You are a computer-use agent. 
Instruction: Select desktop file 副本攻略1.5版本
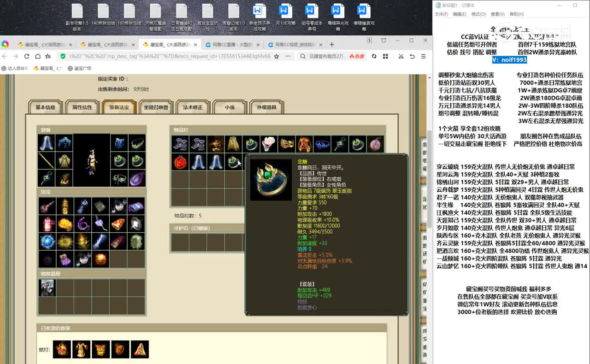(77, 18)
